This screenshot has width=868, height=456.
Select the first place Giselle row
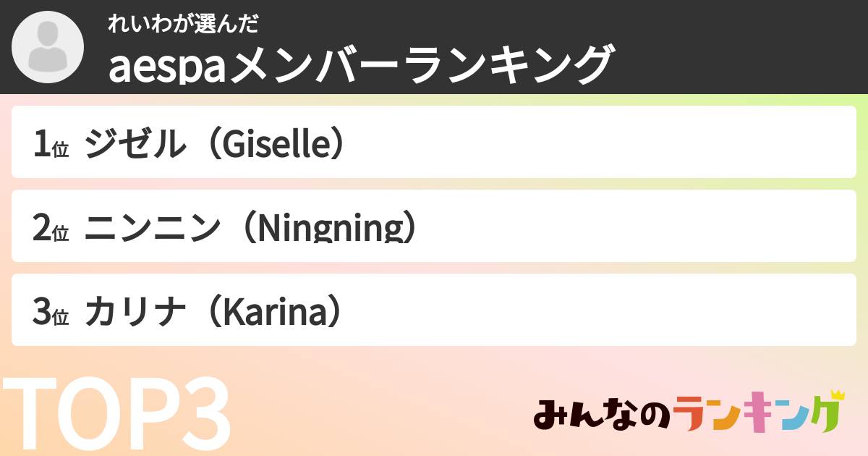434,142
